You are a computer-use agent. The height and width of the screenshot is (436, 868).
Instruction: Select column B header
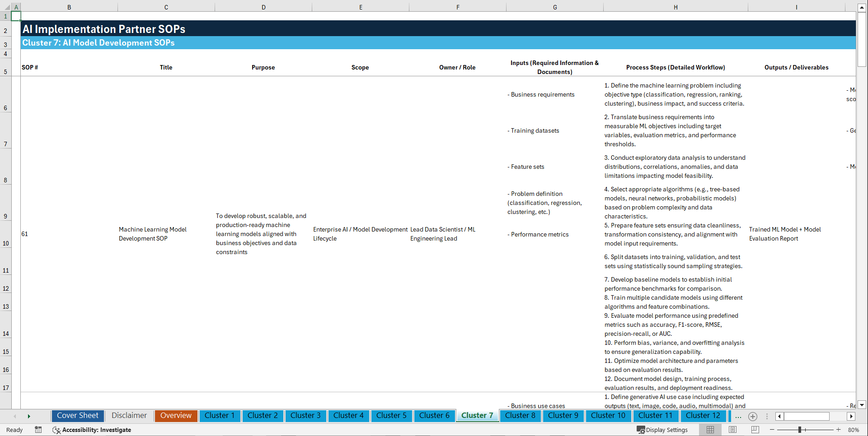tap(69, 7)
